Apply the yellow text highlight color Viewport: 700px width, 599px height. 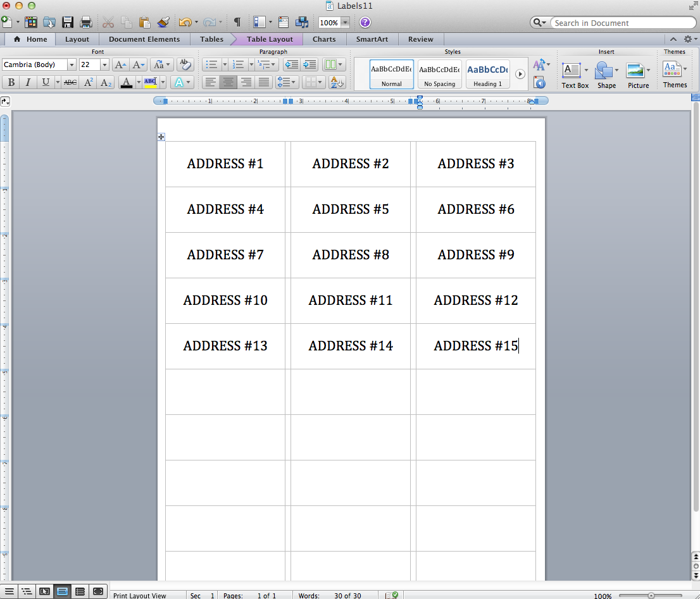[151, 82]
